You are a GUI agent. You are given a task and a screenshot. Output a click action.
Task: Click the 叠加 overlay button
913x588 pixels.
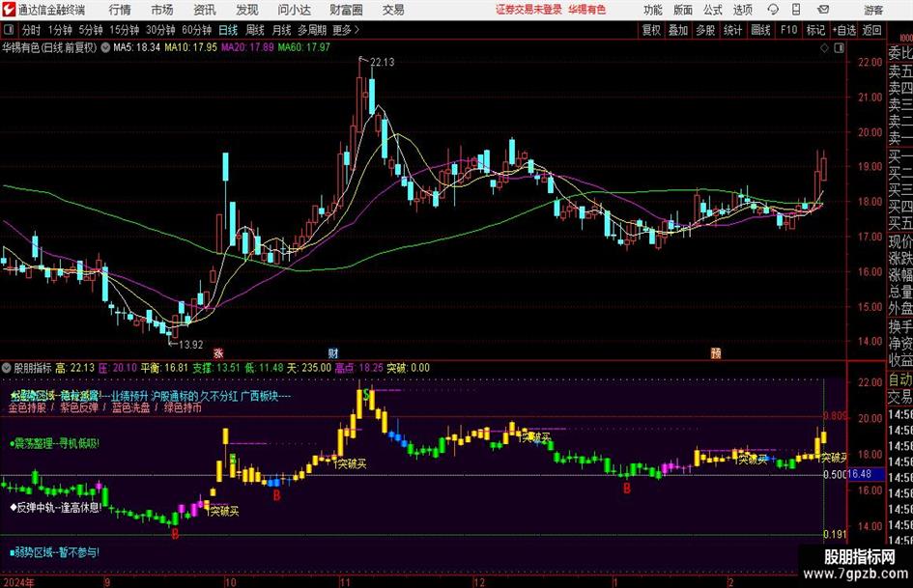click(x=678, y=30)
